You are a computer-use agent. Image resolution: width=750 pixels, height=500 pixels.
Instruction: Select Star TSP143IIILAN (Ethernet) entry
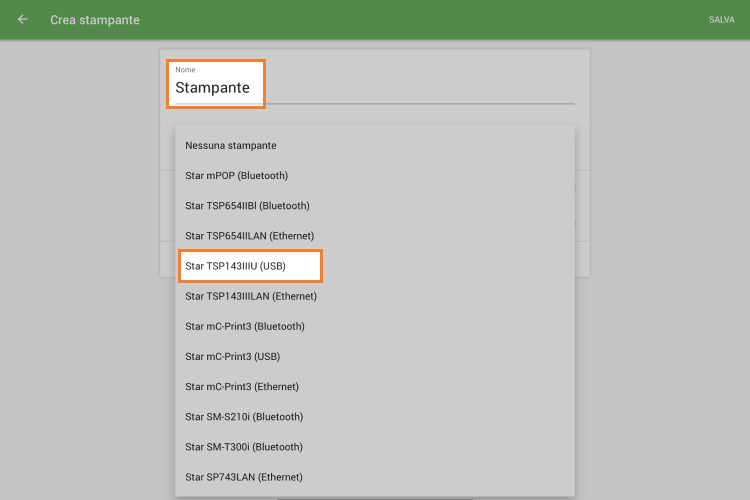click(251, 296)
